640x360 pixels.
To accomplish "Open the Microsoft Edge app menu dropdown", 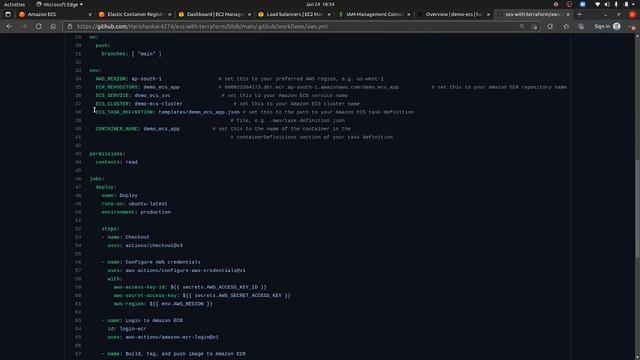I will pos(60,4).
